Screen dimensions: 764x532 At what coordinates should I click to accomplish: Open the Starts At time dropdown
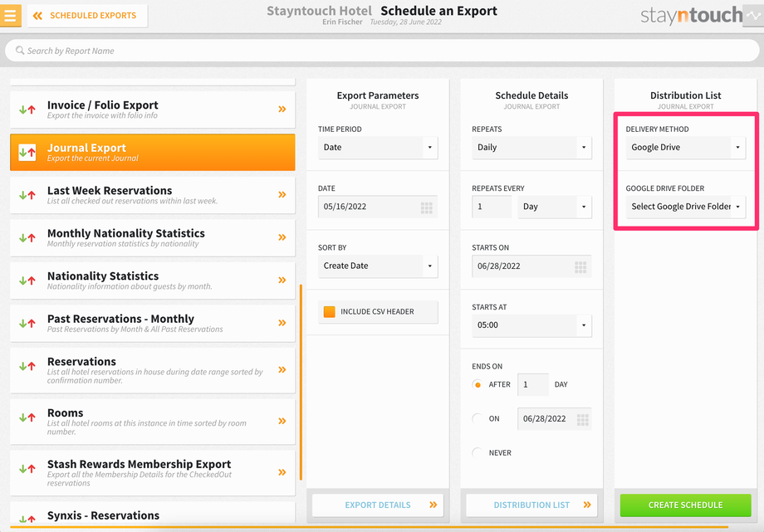tap(531, 325)
